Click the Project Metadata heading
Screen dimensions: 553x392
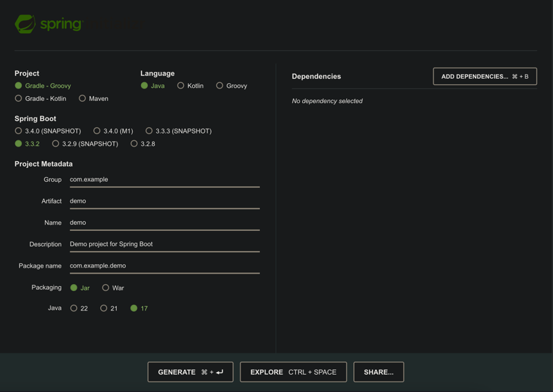coord(44,164)
